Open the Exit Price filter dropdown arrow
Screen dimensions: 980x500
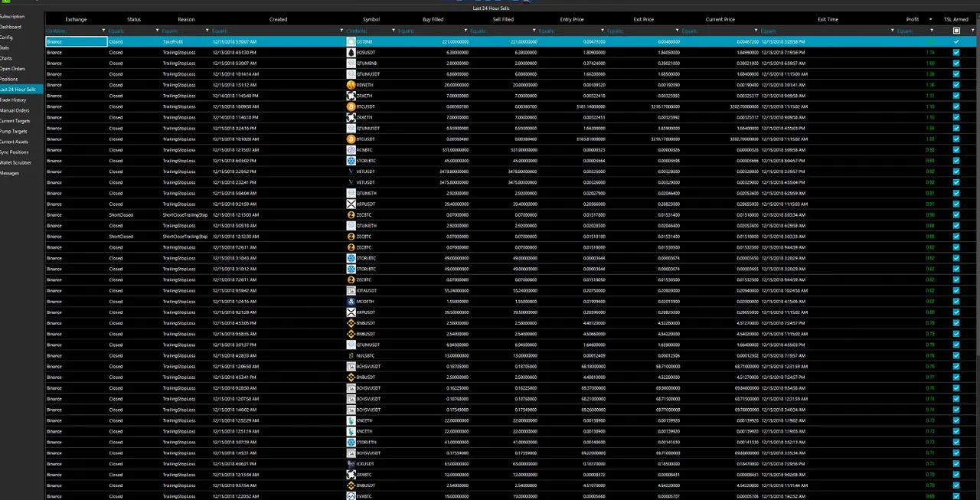click(677, 31)
